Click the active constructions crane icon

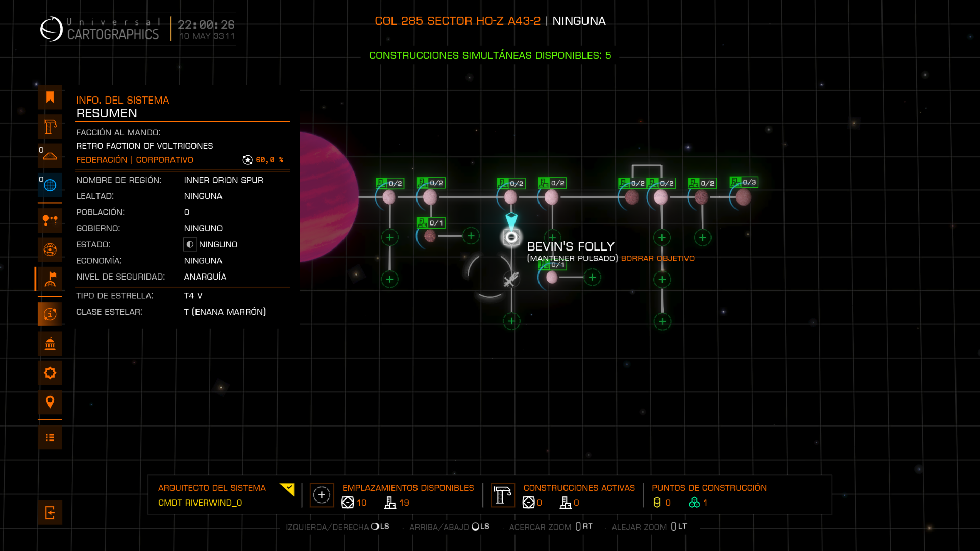[503, 495]
